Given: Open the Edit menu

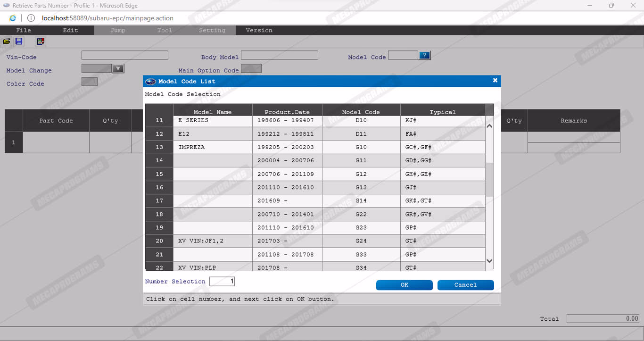Looking at the screenshot, I should pos(71,30).
